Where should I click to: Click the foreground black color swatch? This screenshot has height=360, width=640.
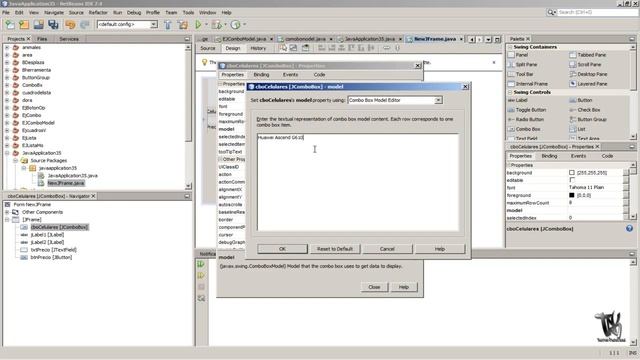[x=572, y=195]
